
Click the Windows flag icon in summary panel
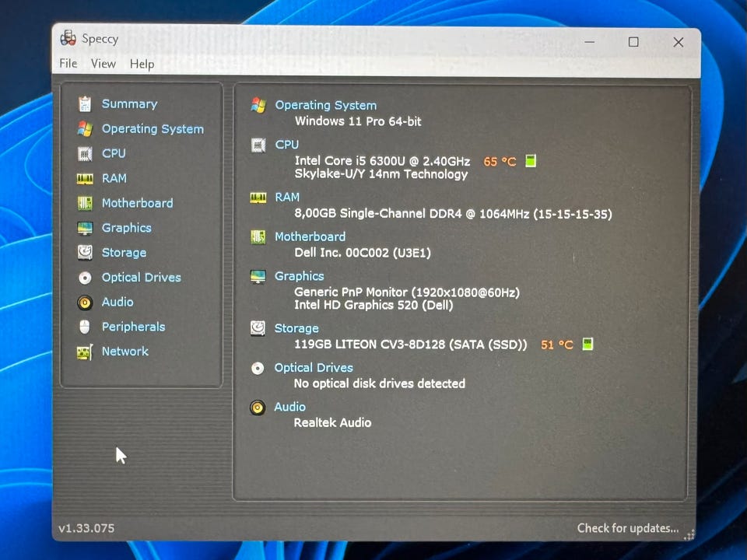click(258, 105)
